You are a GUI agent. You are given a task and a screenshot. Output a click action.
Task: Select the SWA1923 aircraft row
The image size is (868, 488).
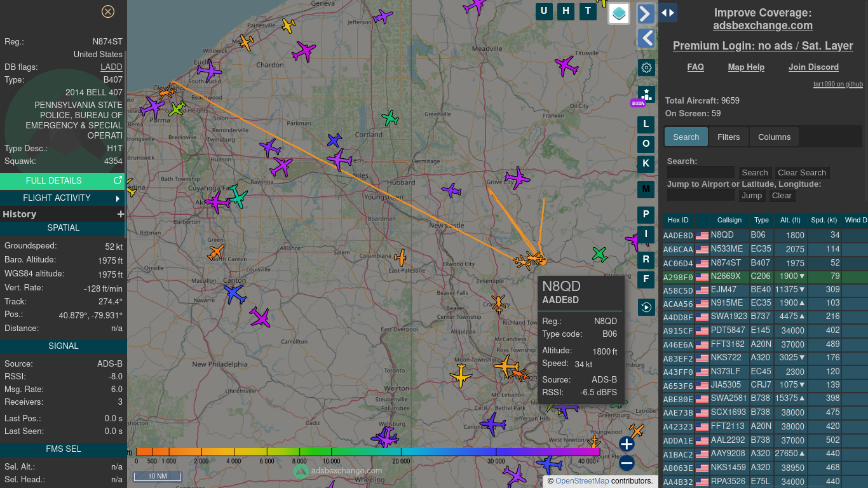[765, 316]
